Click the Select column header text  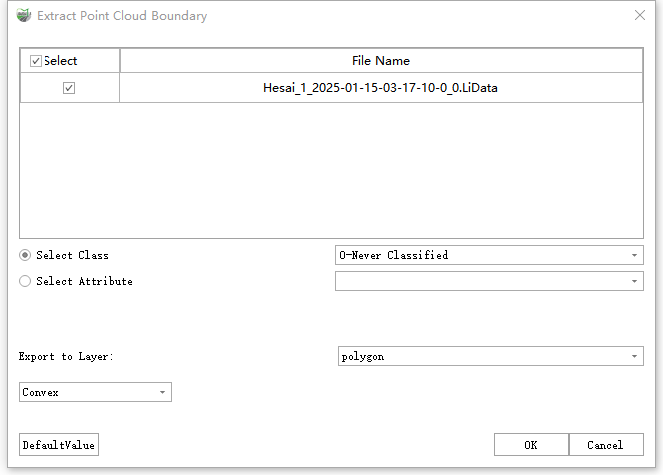tap(61, 61)
